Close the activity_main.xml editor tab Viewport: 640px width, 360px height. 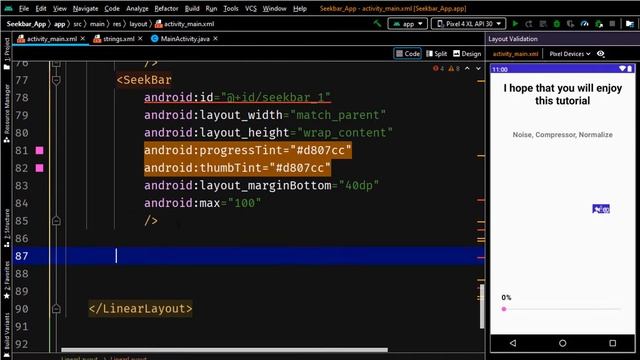point(83,38)
